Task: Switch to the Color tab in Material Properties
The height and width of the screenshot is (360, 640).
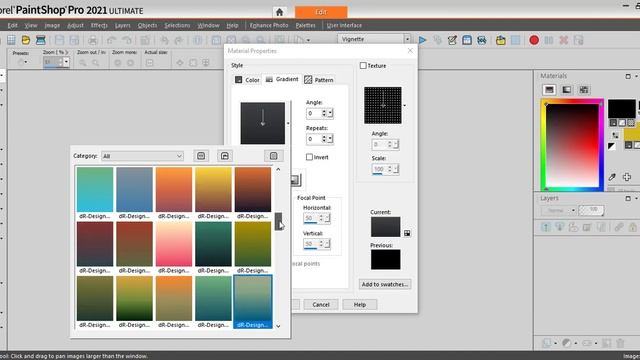Action: pos(247,80)
